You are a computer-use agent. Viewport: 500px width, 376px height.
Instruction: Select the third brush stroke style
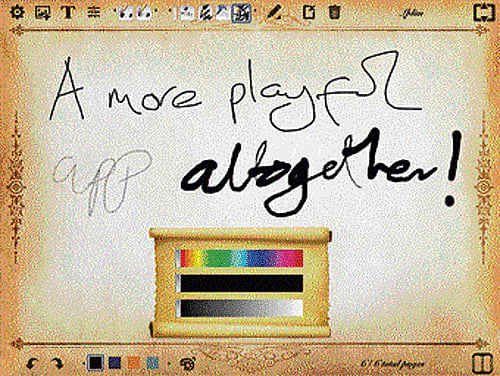[x=223, y=13]
